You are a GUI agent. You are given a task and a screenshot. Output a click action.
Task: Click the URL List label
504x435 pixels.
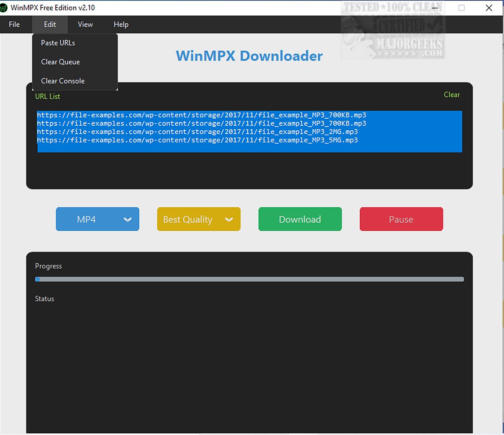pos(48,96)
